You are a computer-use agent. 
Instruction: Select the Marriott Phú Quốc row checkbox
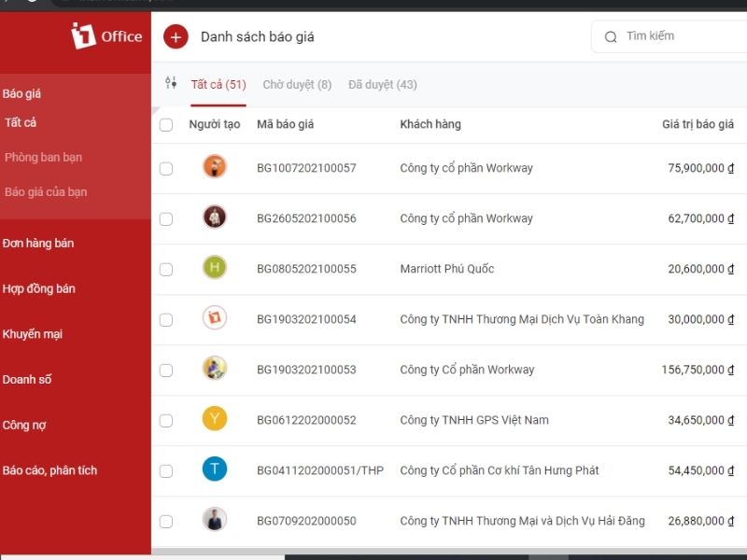tap(166, 270)
